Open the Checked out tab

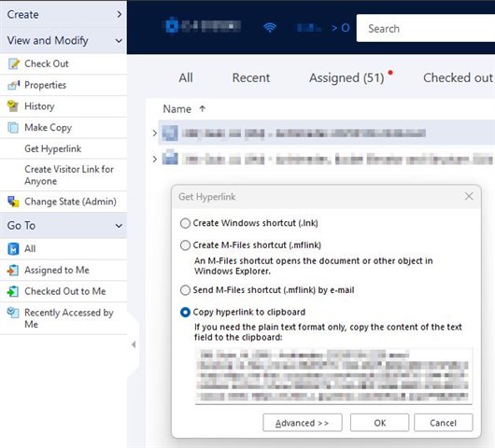[x=458, y=77]
